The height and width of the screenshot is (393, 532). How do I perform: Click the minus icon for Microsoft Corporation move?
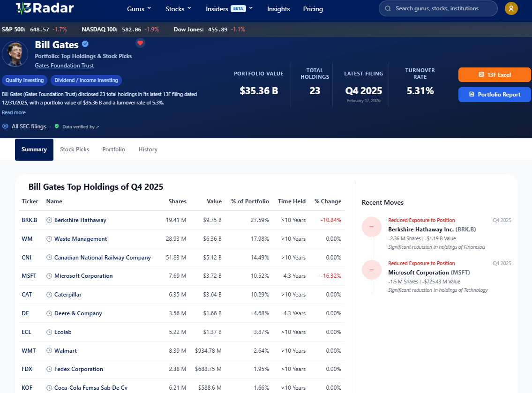tap(372, 270)
